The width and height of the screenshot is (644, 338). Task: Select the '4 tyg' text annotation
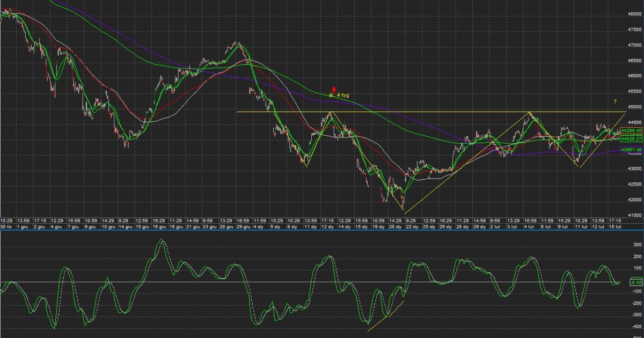click(x=342, y=95)
